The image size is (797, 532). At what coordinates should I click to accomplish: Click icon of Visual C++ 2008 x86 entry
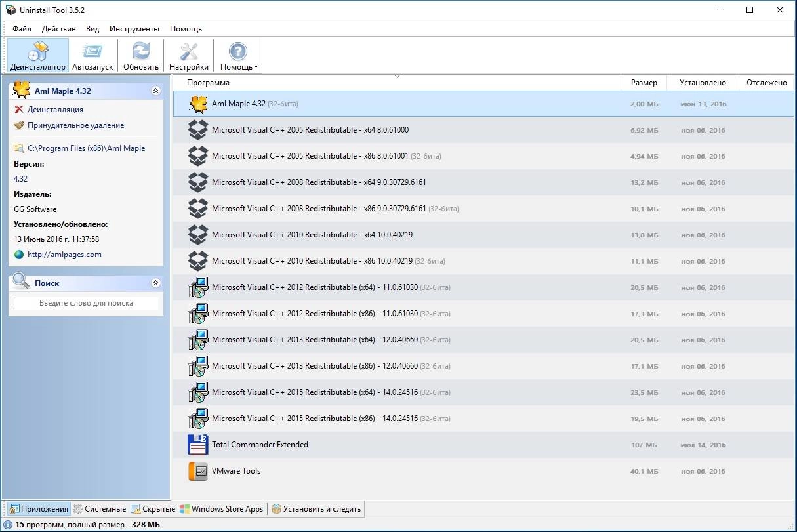tap(198, 209)
